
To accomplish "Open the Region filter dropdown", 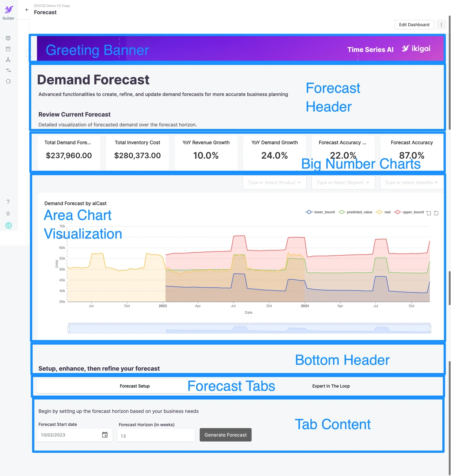I will 343,183.
